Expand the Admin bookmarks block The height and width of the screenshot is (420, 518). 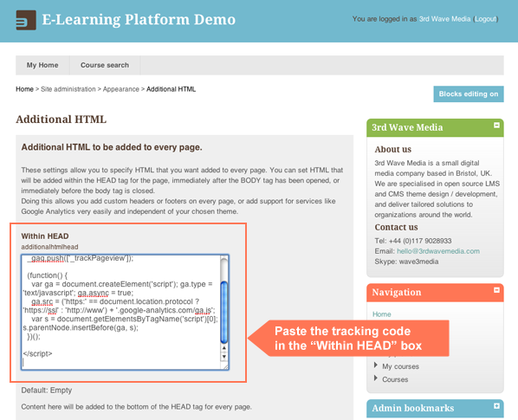(496, 406)
